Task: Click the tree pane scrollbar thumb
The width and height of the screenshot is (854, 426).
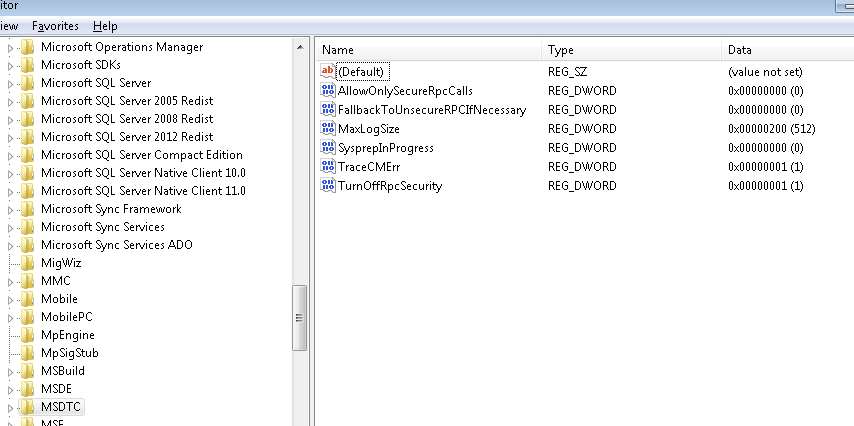Action: [300, 318]
